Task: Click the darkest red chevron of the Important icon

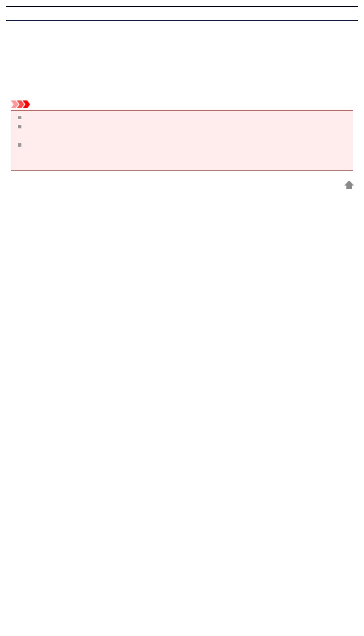Action: point(26,105)
